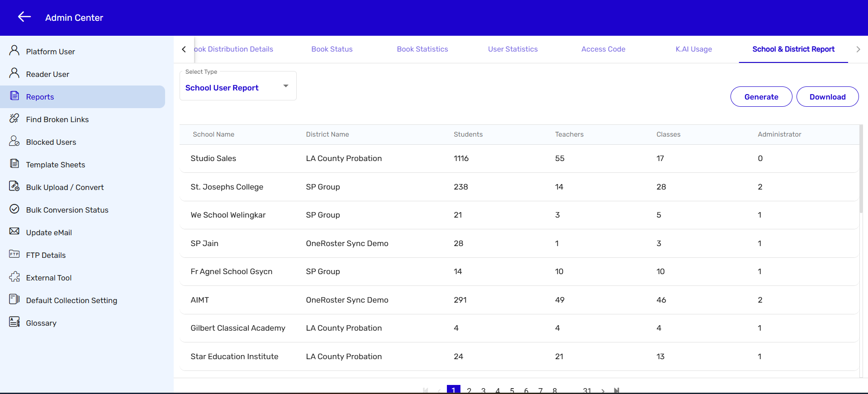The height and width of the screenshot is (394, 868).
Task: Open Default Collection Setting in sidebar
Action: point(71,300)
